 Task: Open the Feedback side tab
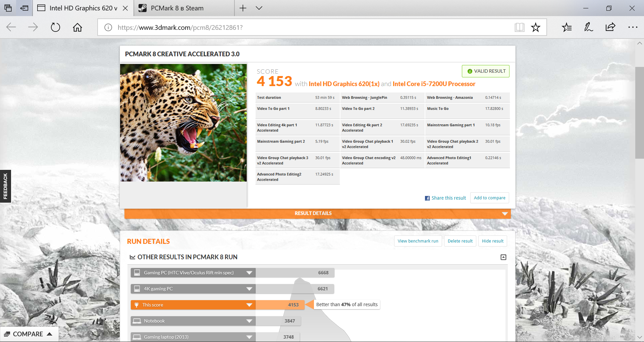tap(5, 186)
